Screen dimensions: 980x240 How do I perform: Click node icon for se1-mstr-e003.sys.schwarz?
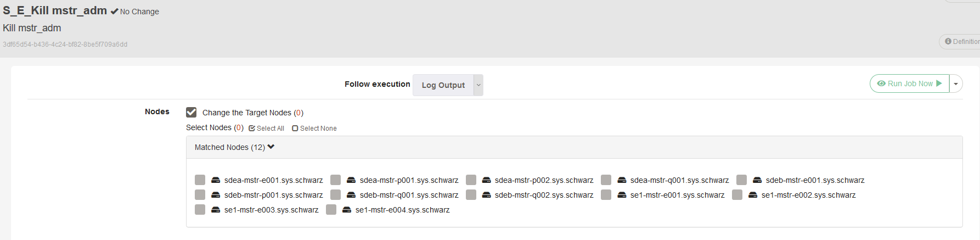coord(216,210)
